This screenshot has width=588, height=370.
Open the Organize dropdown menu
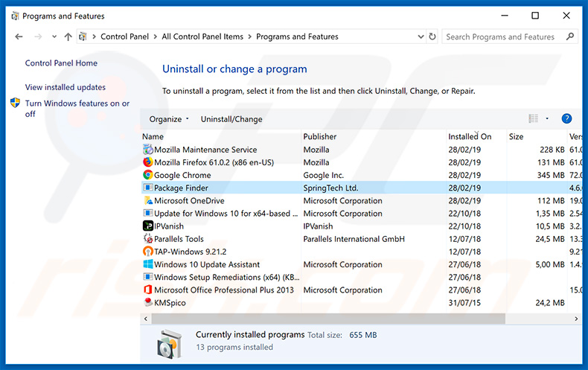click(169, 119)
